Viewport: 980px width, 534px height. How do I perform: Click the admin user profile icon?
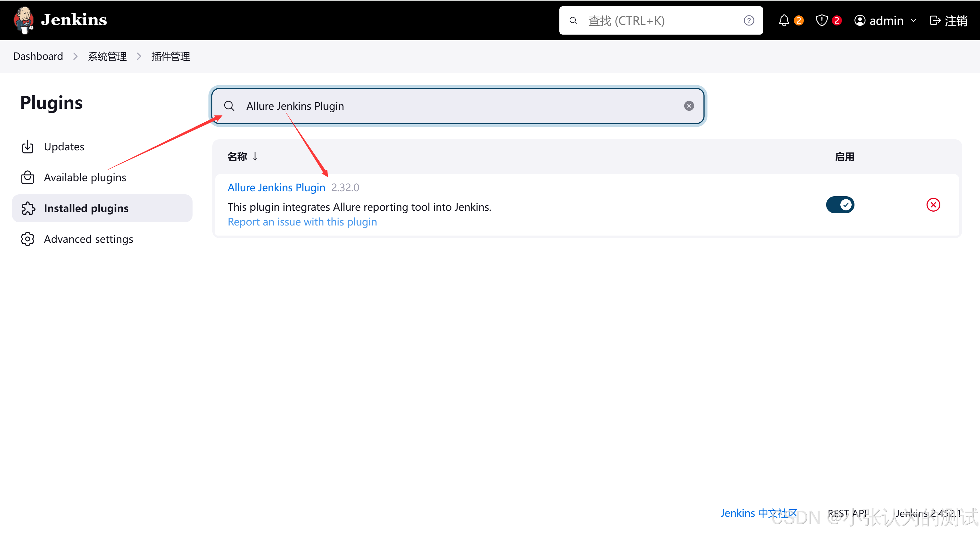[860, 20]
